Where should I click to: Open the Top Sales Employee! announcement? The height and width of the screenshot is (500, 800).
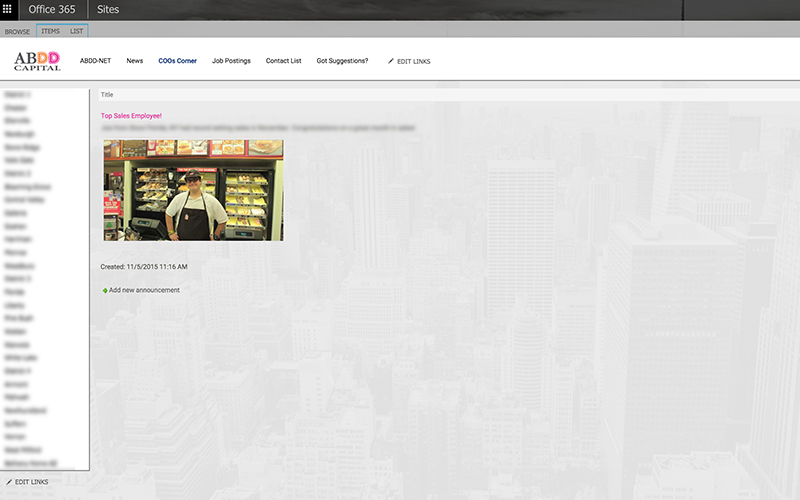(131, 116)
